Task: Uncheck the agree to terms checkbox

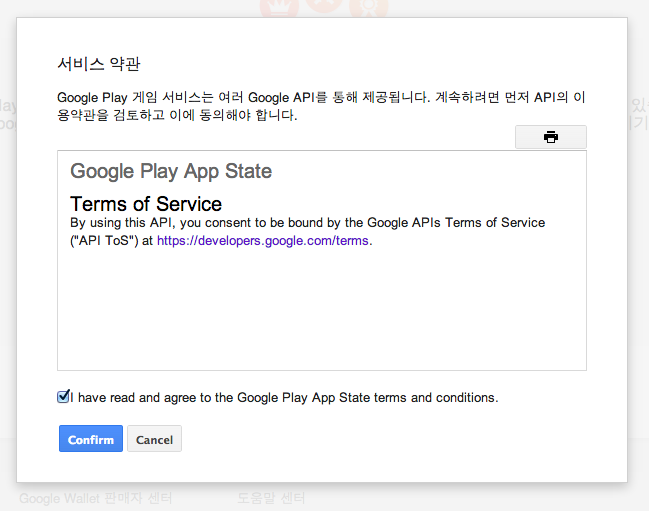Action: 63,397
